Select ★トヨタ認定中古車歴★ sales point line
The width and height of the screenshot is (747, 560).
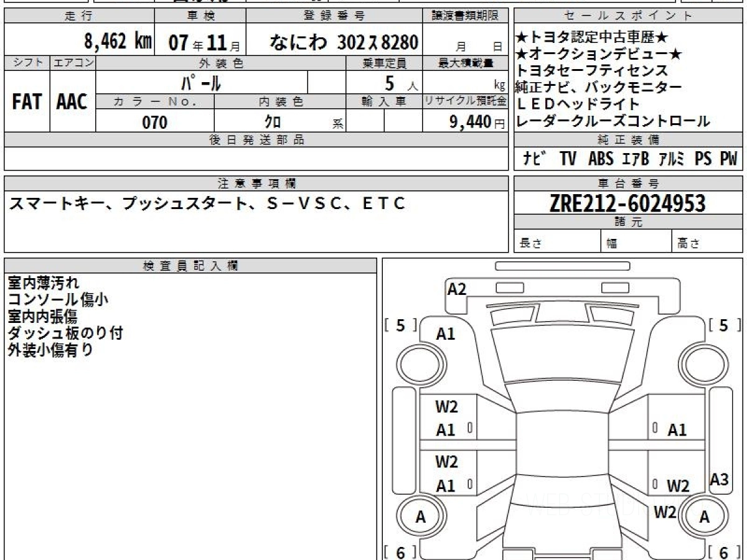coord(592,39)
